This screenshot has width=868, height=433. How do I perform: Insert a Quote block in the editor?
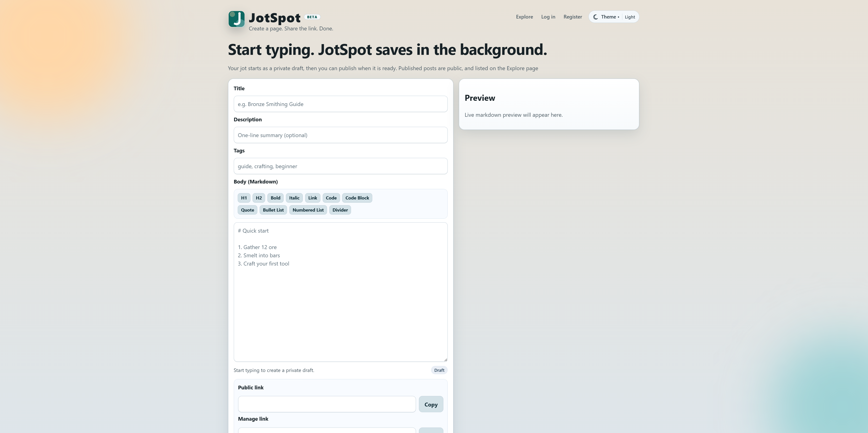(247, 210)
